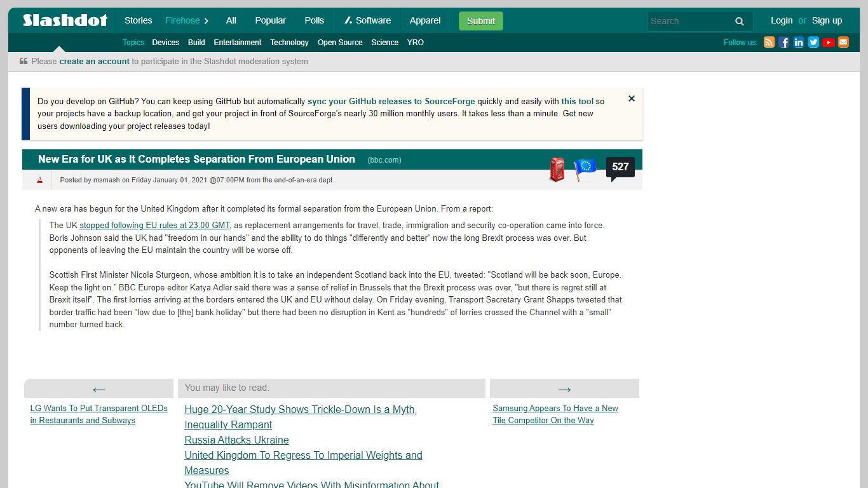Click the red flask story icon
The height and width of the screenshot is (488, 868).
coord(39,180)
